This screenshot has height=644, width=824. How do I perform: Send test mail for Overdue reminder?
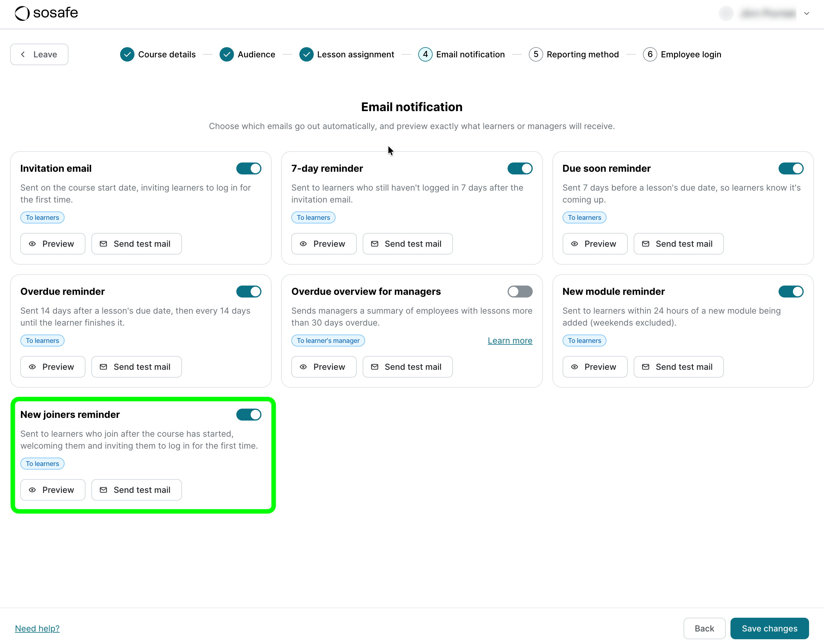pos(137,367)
